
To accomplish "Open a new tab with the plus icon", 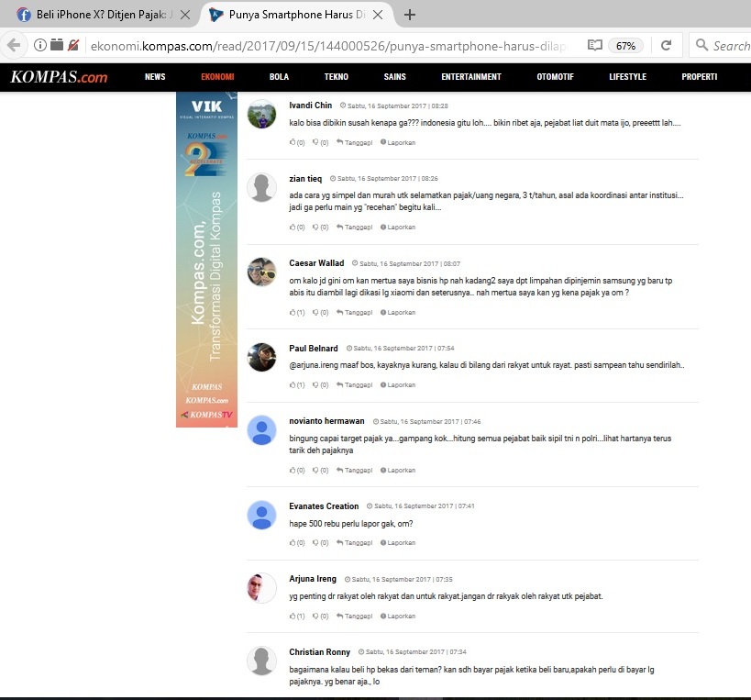I will point(410,15).
